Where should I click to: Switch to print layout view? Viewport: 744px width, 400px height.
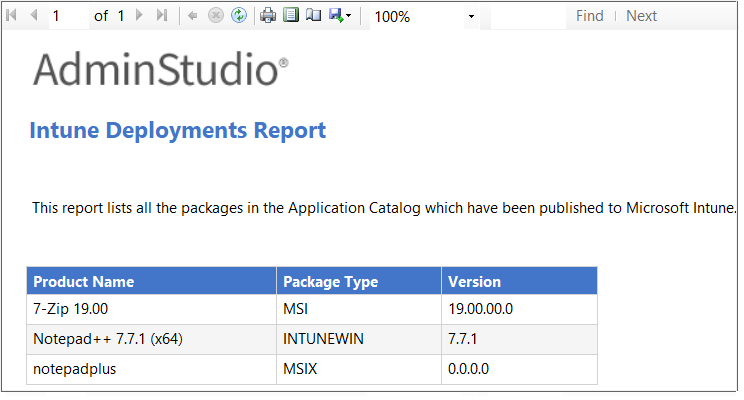coord(291,16)
